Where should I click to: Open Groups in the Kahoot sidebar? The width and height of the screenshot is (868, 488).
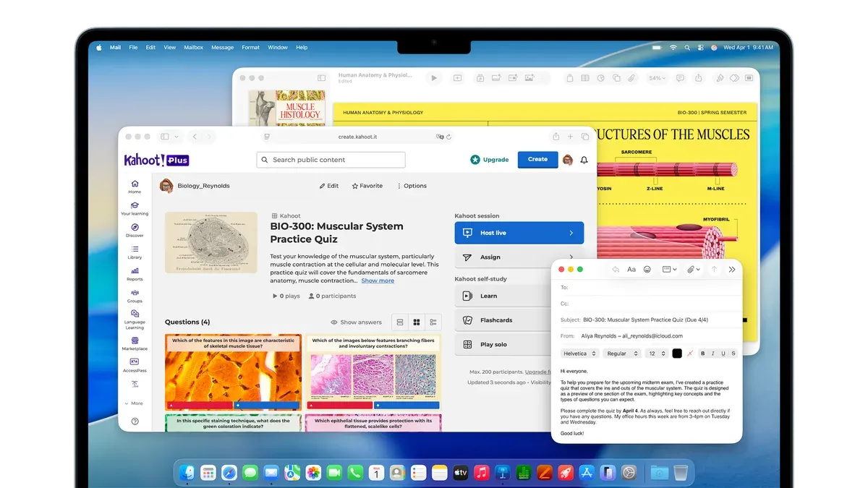(x=135, y=296)
